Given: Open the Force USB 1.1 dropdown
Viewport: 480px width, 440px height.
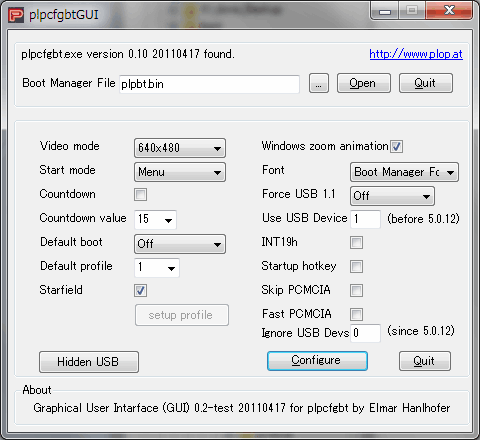Looking at the screenshot, I should pos(392,196).
